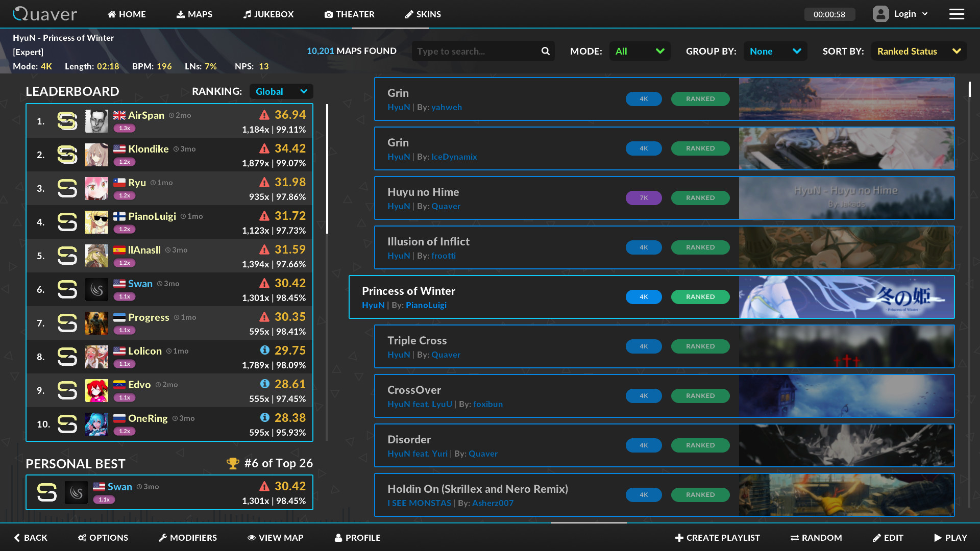Screen dimensions: 980x551
Task: Click the Login avatar icon
Action: point(880,13)
